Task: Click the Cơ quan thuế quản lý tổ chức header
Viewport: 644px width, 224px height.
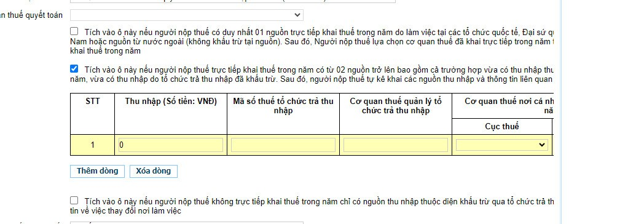Action: pos(396,106)
